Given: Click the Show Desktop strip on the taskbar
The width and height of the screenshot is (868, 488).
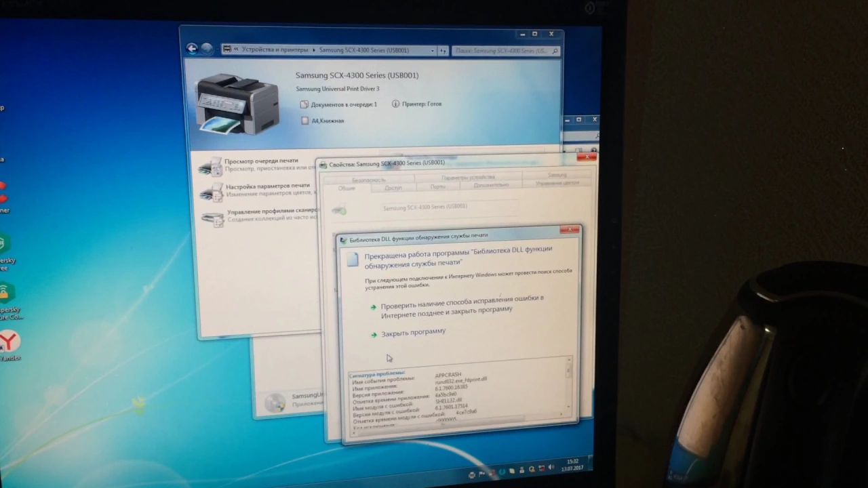Looking at the screenshot, I should (589, 463).
